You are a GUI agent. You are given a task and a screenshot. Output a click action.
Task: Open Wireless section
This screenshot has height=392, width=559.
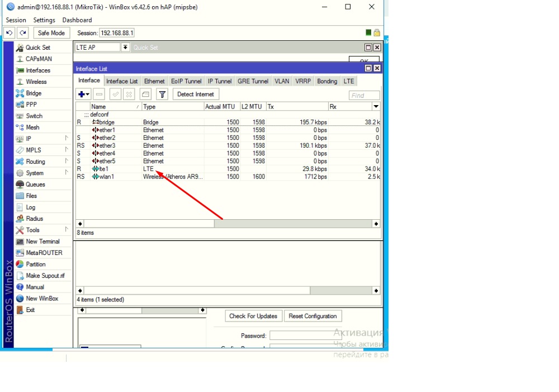(x=36, y=82)
